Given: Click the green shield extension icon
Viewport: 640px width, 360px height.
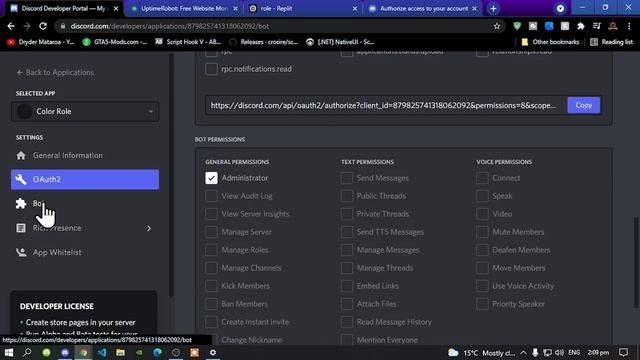Looking at the screenshot, I should [x=517, y=26].
